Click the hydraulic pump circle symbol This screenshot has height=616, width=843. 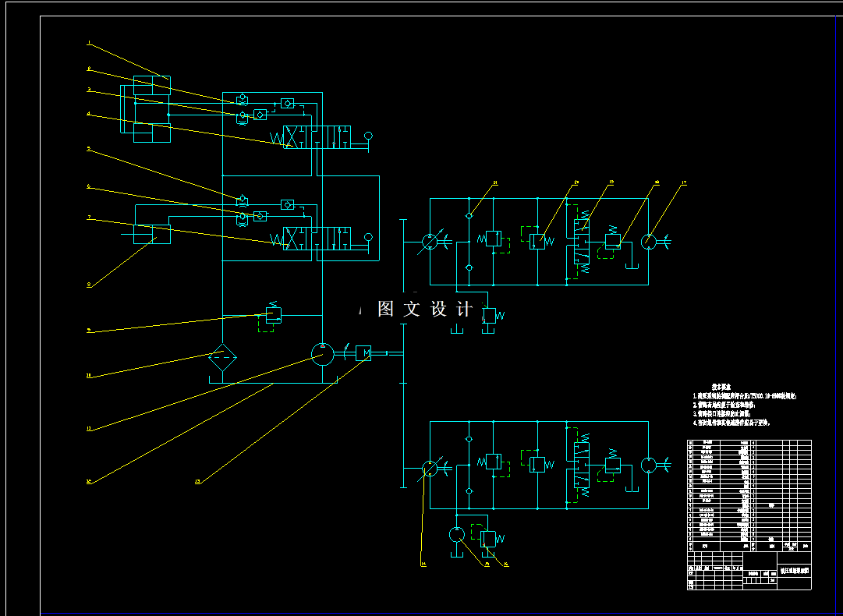click(322, 352)
